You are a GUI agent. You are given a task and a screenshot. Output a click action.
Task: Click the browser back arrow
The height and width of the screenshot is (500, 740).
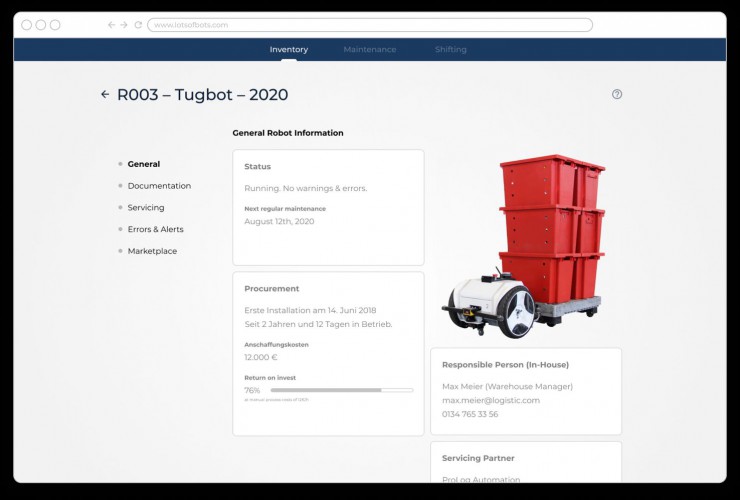[x=111, y=25]
